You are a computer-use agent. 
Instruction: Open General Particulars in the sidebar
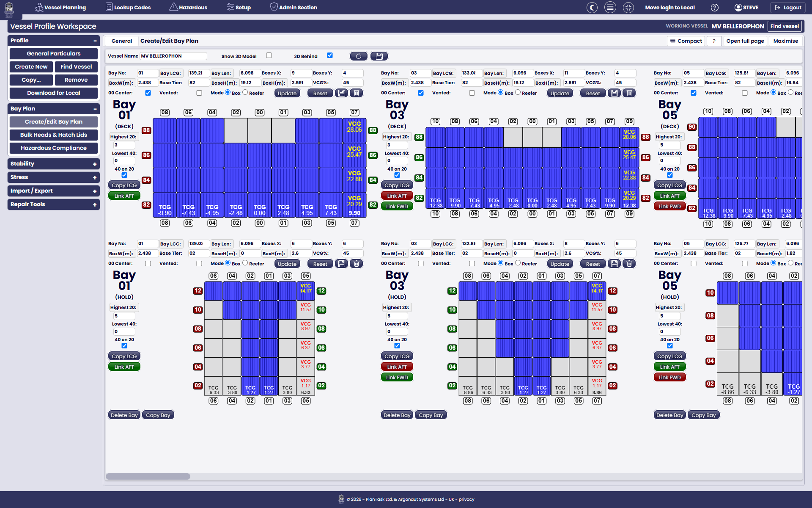[54, 54]
